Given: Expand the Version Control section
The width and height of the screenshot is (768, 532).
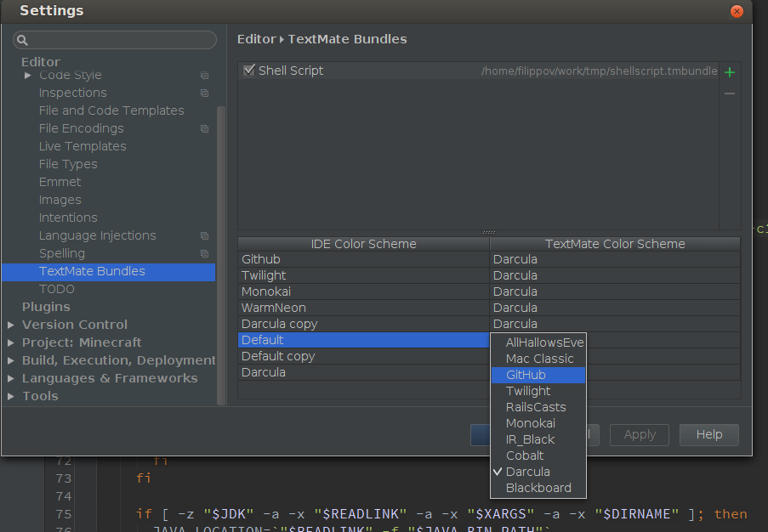Looking at the screenshot, I should [x=11, y=325].
